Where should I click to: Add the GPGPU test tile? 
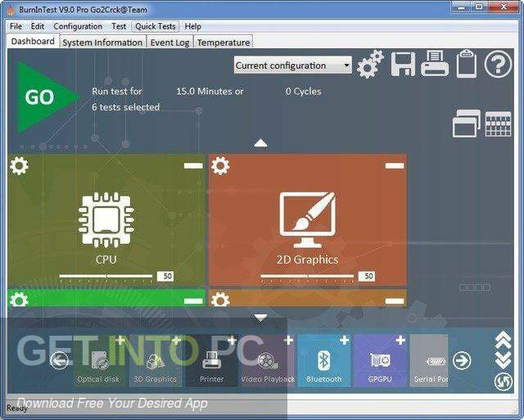click(380, 361)
